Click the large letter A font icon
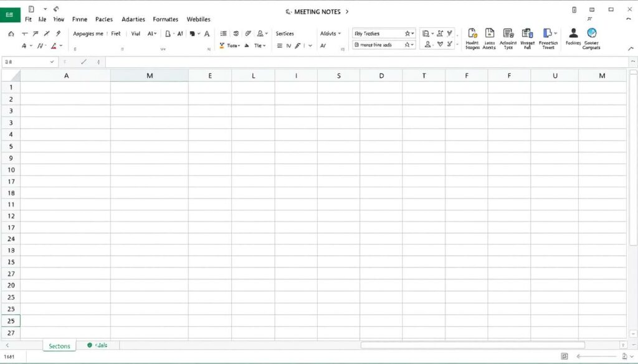 click(x=207, y=34)
